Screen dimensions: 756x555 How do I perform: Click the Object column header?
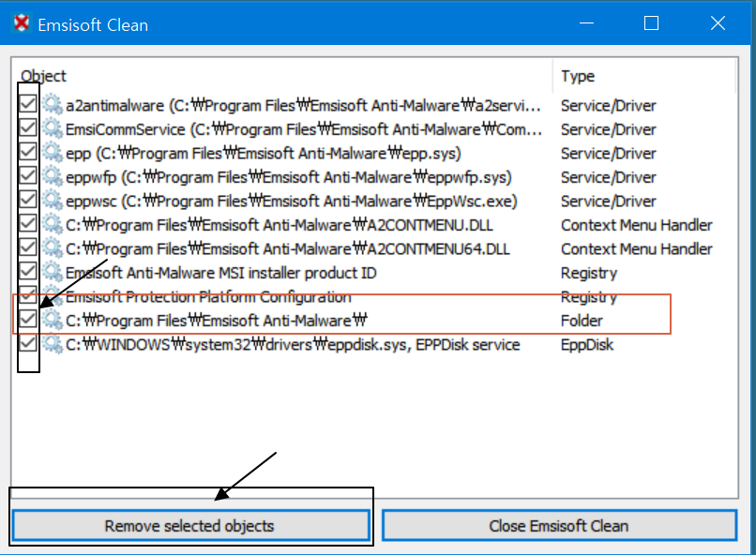(x=43, y=76)
